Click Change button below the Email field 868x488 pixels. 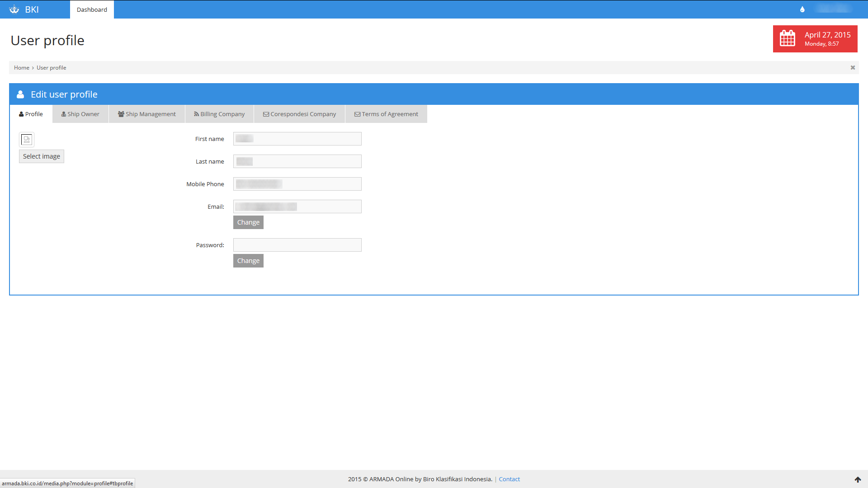tap(248, 222)
